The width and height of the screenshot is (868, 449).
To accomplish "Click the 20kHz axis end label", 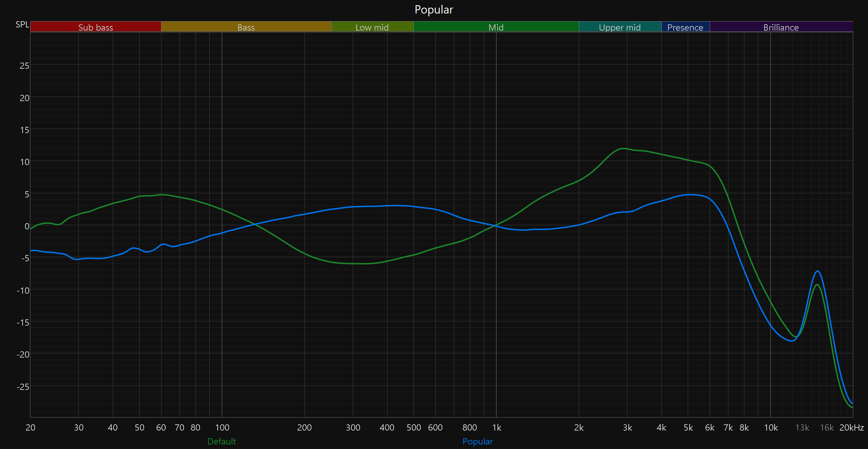I will click(x=851, y=428).
